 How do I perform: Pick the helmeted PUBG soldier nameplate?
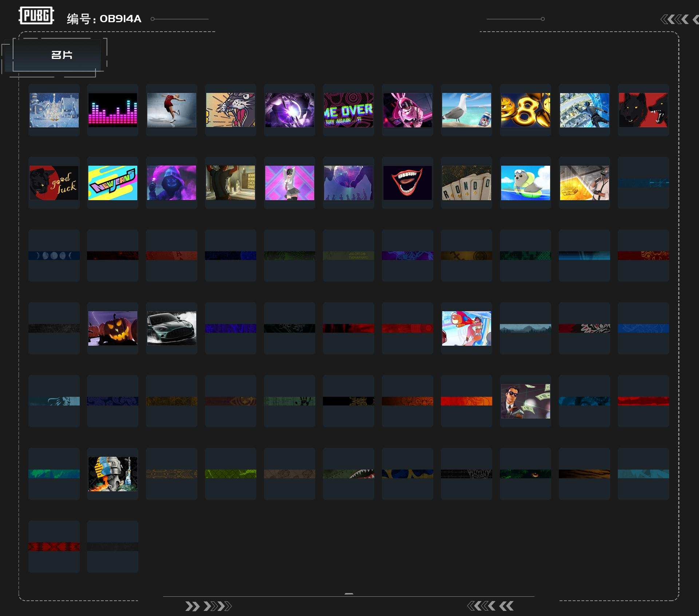pos(113,474)
